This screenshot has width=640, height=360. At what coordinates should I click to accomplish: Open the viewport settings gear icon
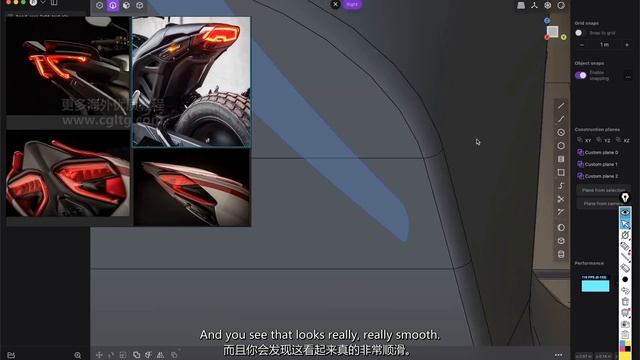[x=548, y=5]
